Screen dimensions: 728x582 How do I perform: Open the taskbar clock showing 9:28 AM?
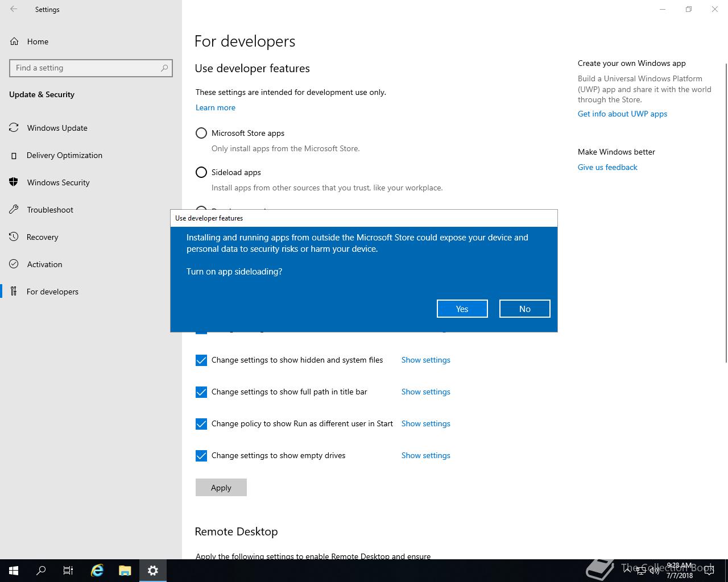tap(680, 571)
